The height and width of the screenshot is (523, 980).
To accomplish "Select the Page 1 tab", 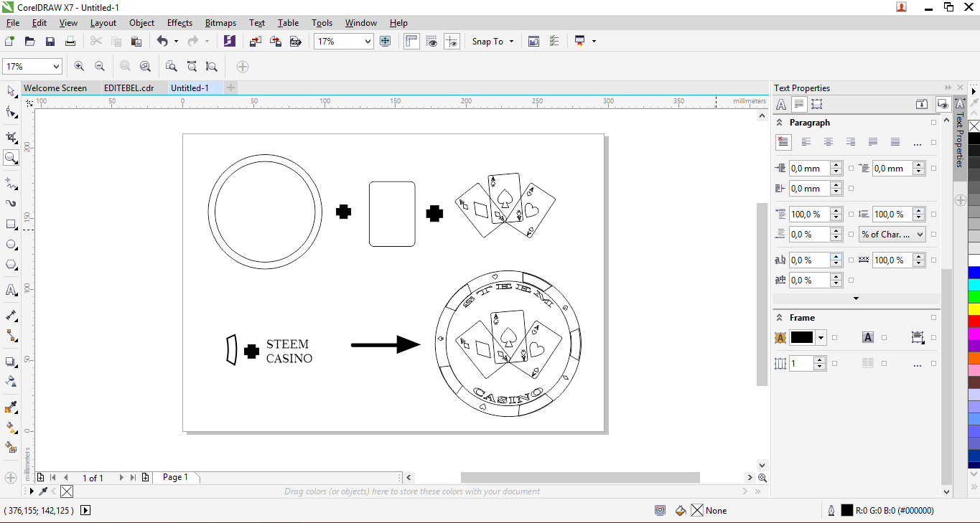I will point(175,477).
